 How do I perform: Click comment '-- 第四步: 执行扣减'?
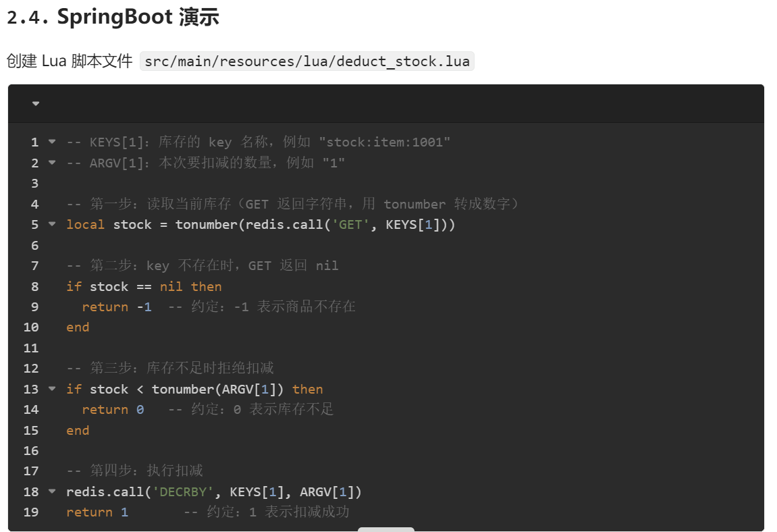pos(135,471)
